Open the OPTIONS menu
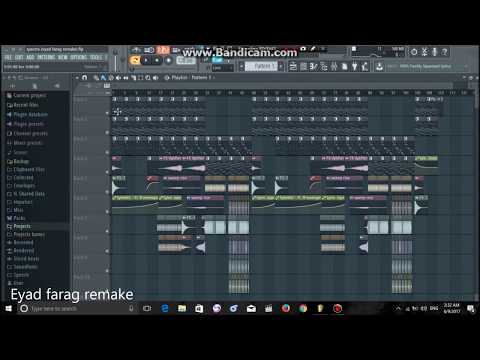Screen dimensions: 480x360 [79, 58]
